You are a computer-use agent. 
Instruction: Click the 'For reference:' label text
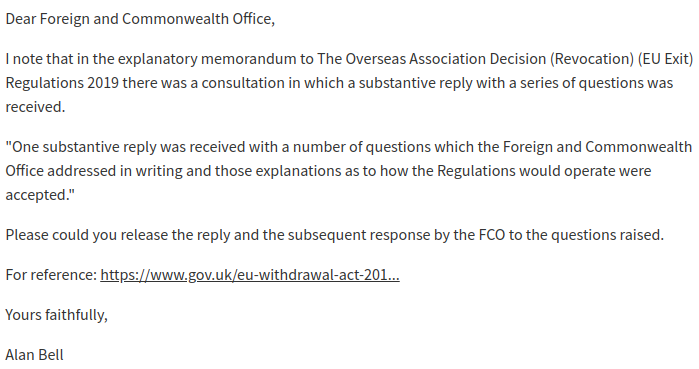point(51,275)
